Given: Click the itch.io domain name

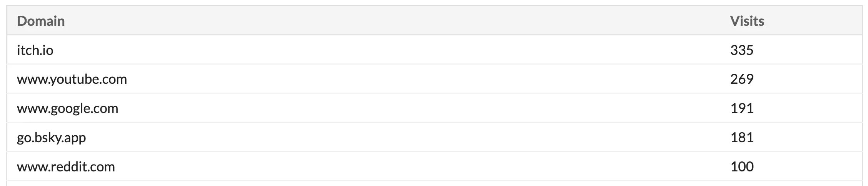Looking at the screenshot, I should pos(35,50).
